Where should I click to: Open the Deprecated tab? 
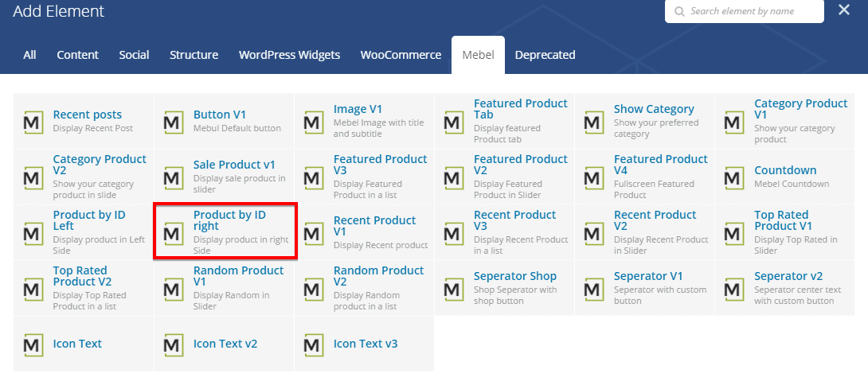(x=545, y=55)
